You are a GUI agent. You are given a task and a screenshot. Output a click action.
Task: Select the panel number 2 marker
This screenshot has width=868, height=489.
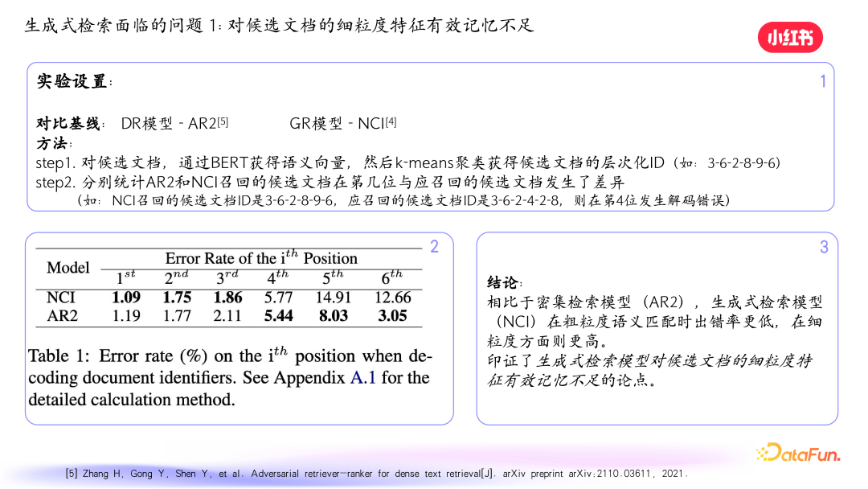coord(435,248)
